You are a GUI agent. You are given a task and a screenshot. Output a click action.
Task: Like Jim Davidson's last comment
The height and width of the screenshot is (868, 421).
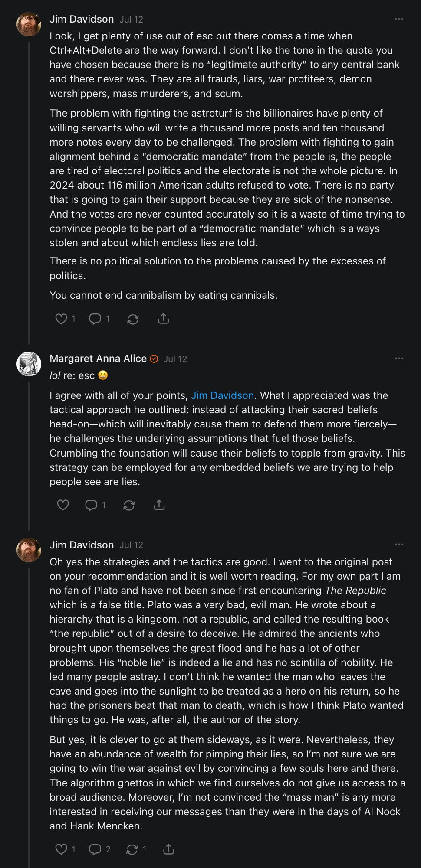[61, 849]
